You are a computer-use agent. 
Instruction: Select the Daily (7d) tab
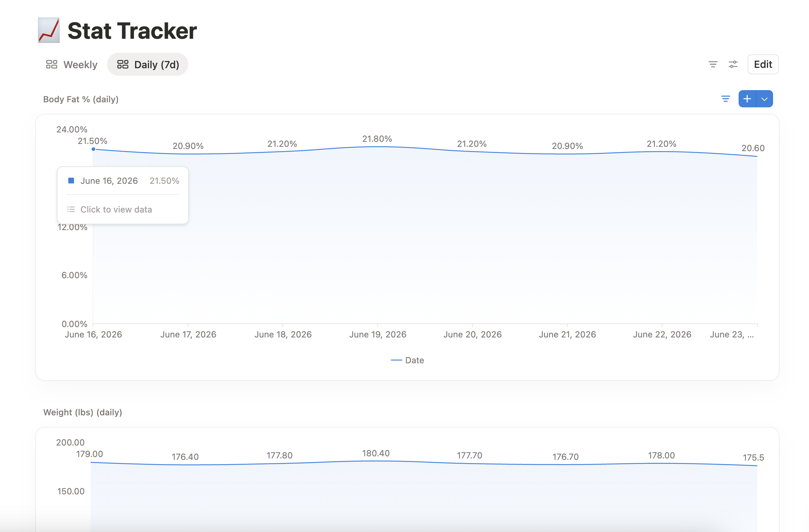[148, 65]
